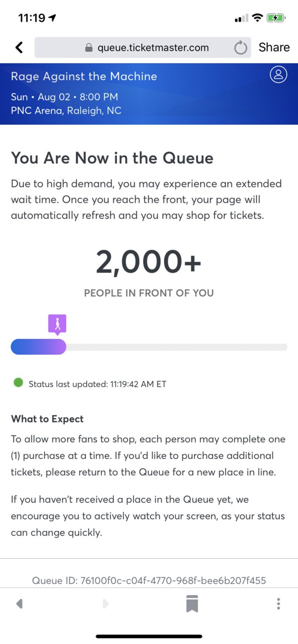Tap the battery icon in the status bar

[x=277, y=18]
